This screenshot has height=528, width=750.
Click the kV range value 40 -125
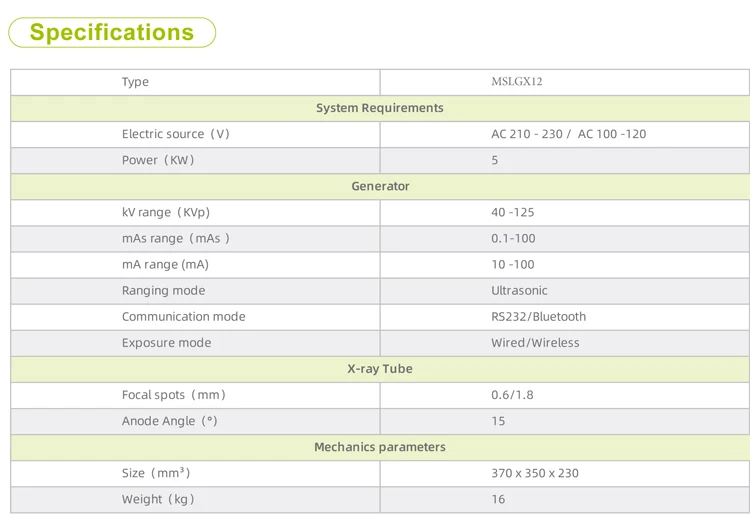(x=513, y=212)
